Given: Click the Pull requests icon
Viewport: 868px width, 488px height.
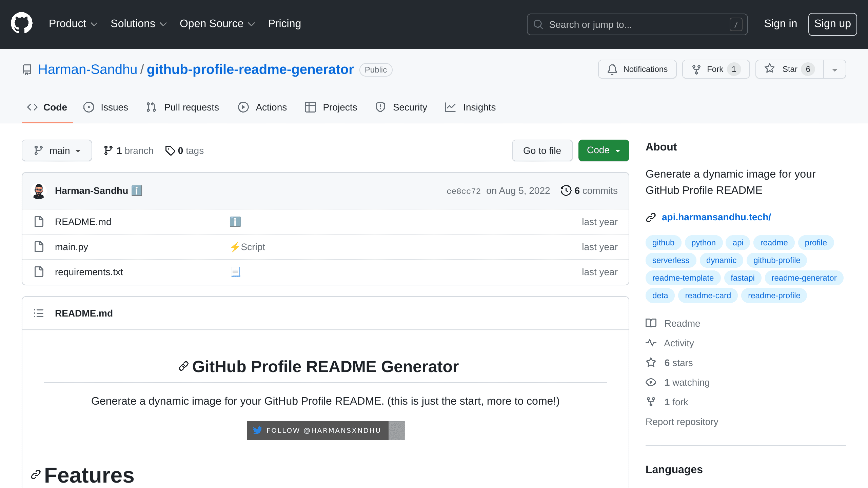Looking at the screenshot, I should click(152, 107).
